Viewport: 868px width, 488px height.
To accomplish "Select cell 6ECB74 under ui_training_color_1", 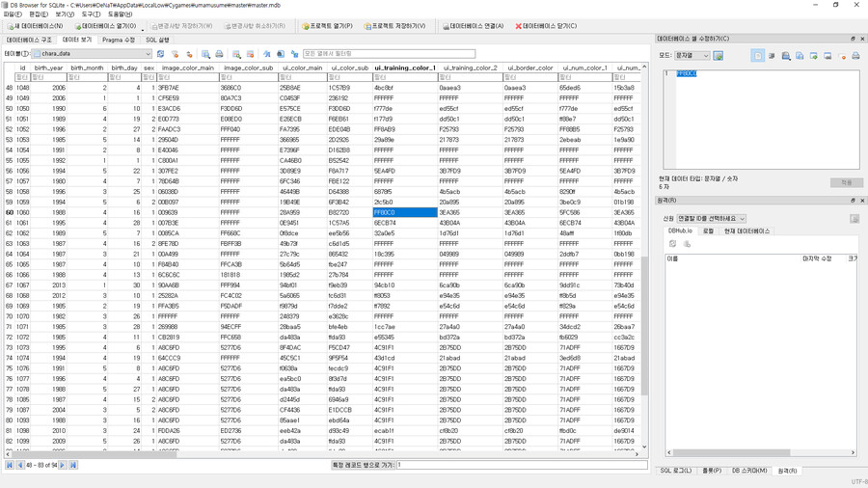I will pos(405,223).
